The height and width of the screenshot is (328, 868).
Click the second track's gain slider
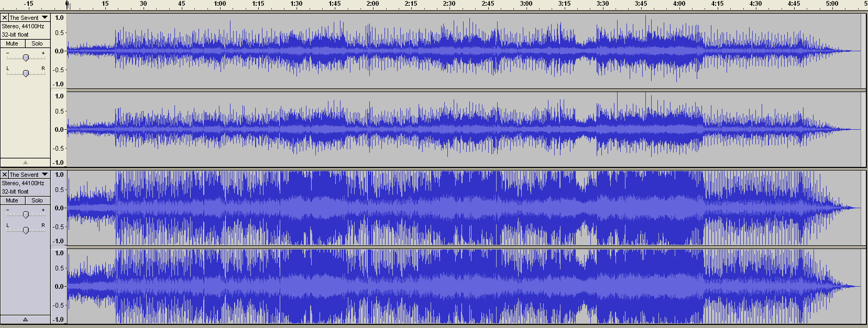[26, 214]
